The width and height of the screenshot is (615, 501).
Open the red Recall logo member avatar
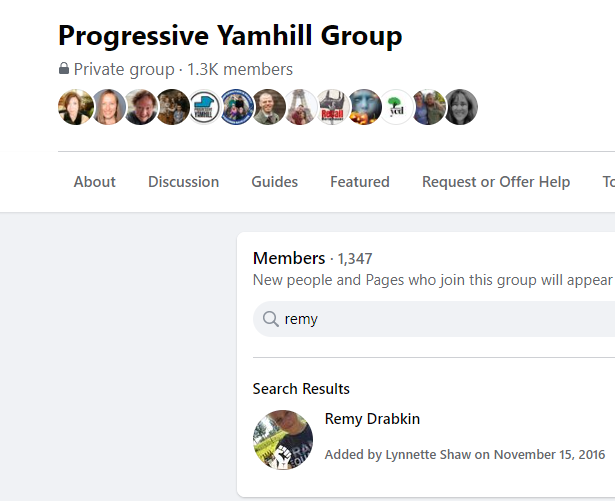(333, 107)
